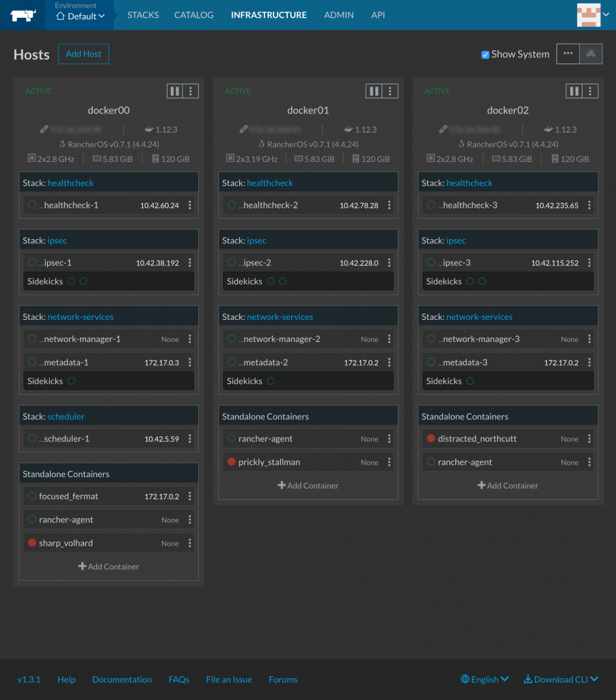Click the red status dot of prickly_stallman
The height and width of the screenshot is (700, 616).
pyautogui.click(x=231, y=461)
